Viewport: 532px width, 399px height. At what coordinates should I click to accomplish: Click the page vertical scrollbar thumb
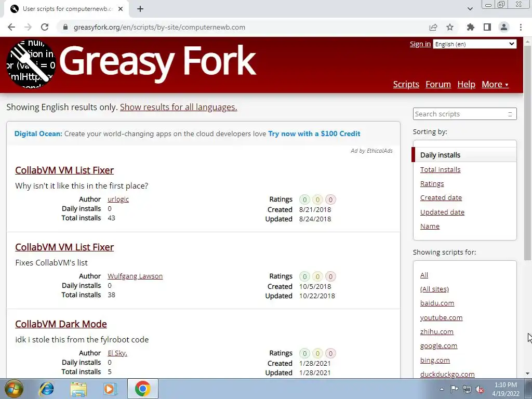click(527, 153)
